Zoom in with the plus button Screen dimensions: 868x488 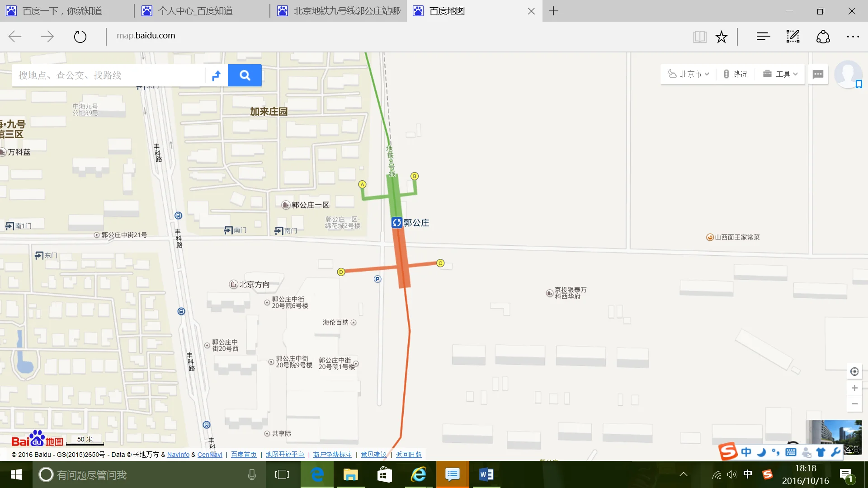(854, 388)
